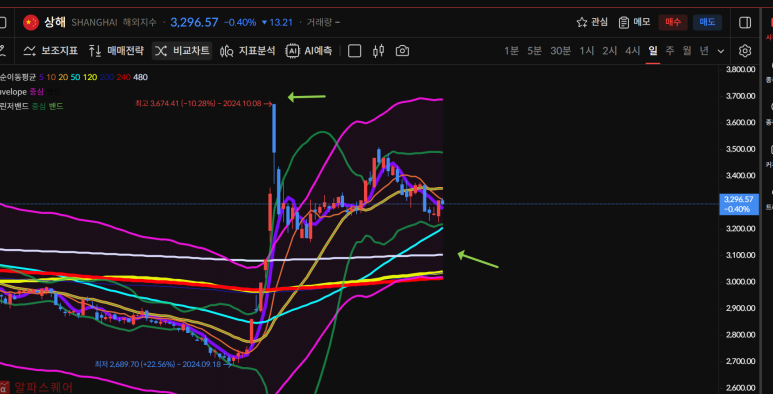The height and width of the screenshot is (394, 773).
Task: Expand the timeframe dropdown chevron
Action: pos(721,51)
